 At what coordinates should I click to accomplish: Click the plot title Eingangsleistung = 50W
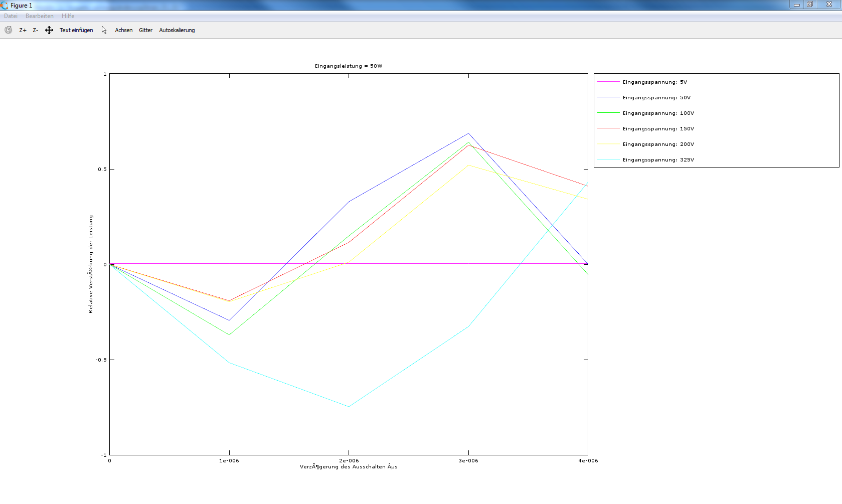pos(349,66)
